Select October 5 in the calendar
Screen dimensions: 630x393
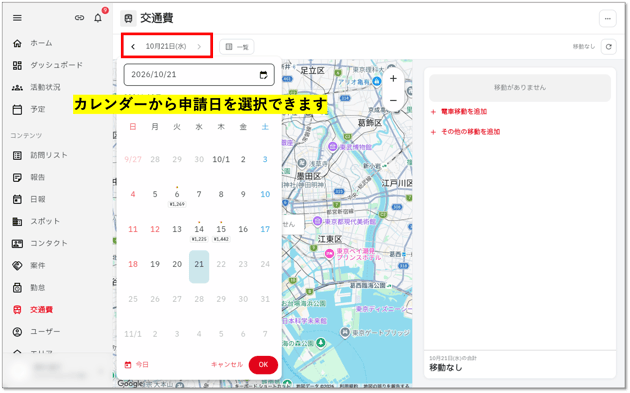pos(155,194)
